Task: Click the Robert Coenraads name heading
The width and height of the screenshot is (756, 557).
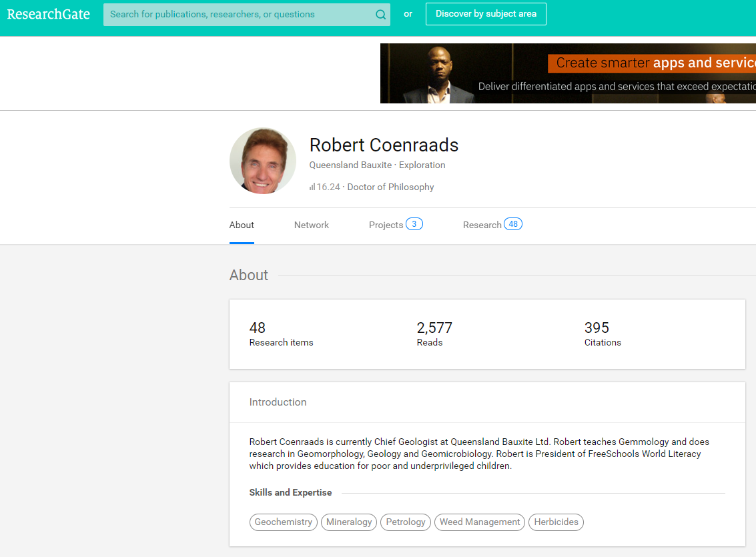Action: [x=384, y=145]
